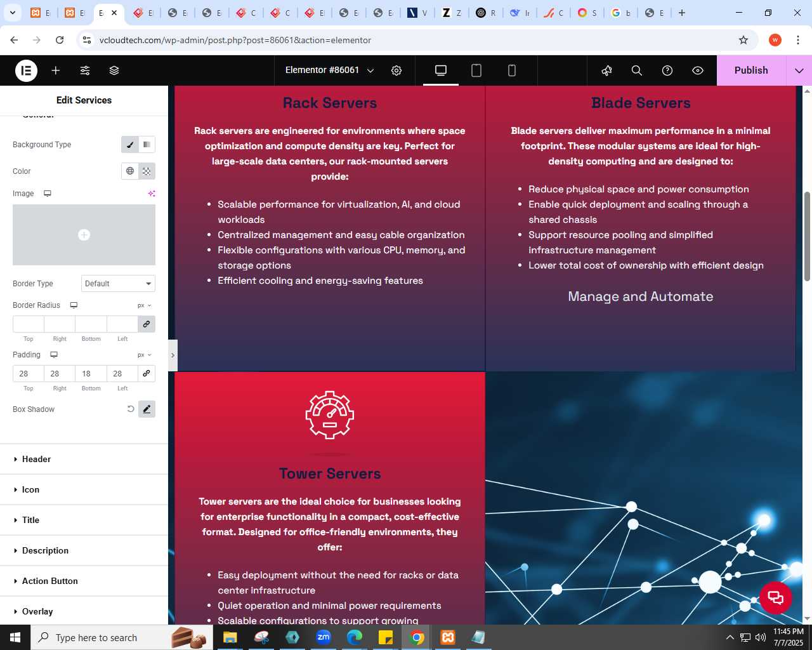The height and width of the screenshot is (650, 812).
Task: Click the taskbar search box
Action: coord(121,637)
